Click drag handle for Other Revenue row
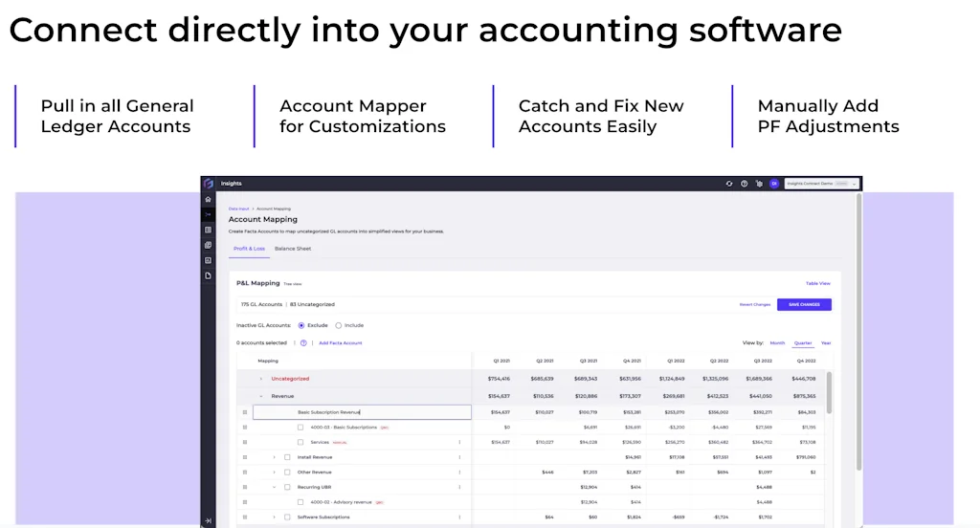Viewport: 980px width, 528px height. pos(245,473)
